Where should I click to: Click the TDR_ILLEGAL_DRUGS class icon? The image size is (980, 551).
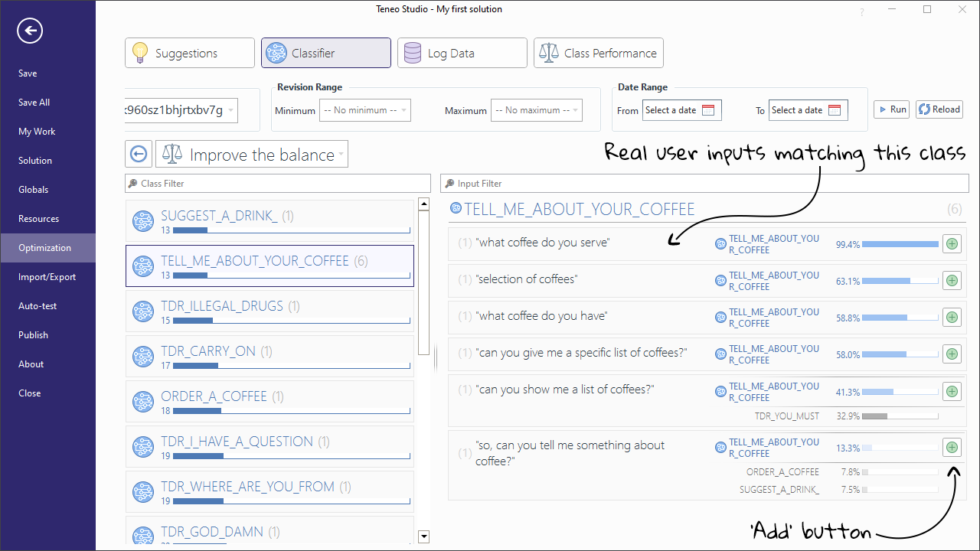tap(143, 311)
